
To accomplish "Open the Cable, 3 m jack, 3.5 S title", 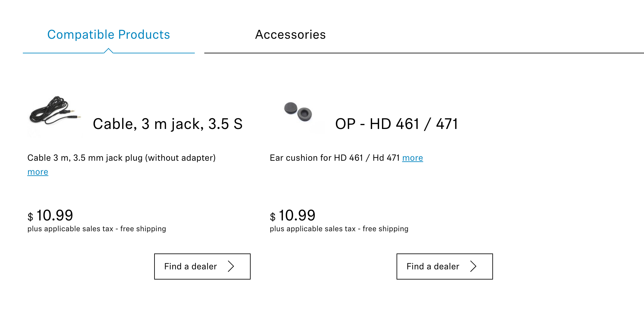I will [168, 124].
